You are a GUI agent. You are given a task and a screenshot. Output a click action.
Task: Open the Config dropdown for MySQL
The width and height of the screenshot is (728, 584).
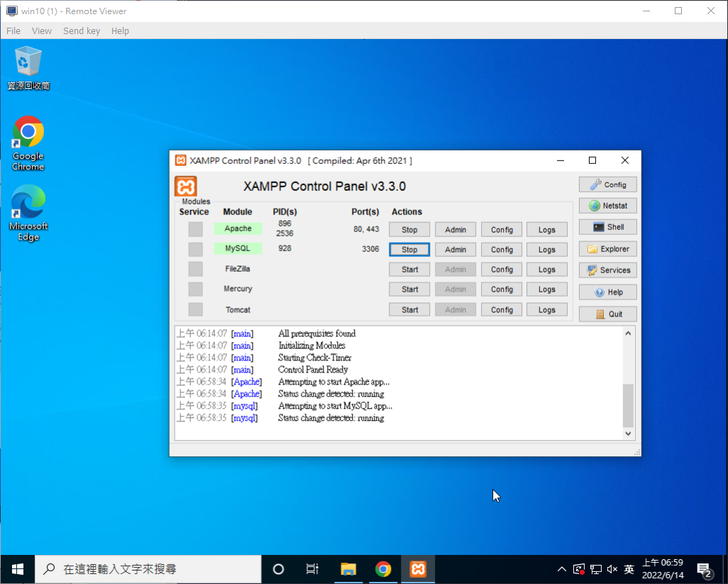(x=502, y=250)
